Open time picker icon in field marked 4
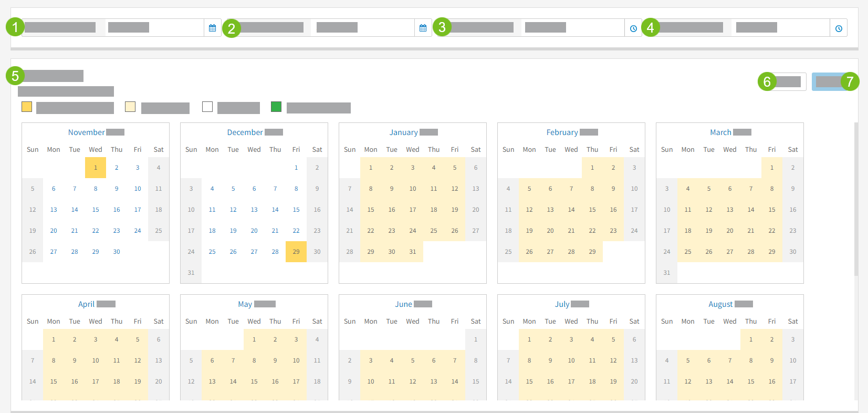This screenshot has height=413, width=868. click(x=839, y=28)
